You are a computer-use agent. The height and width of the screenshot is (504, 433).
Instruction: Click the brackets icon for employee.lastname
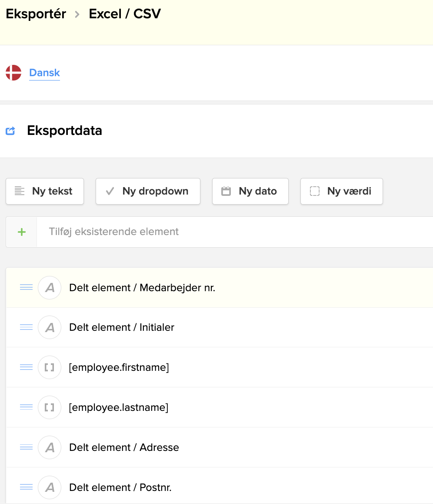[50, 407]
